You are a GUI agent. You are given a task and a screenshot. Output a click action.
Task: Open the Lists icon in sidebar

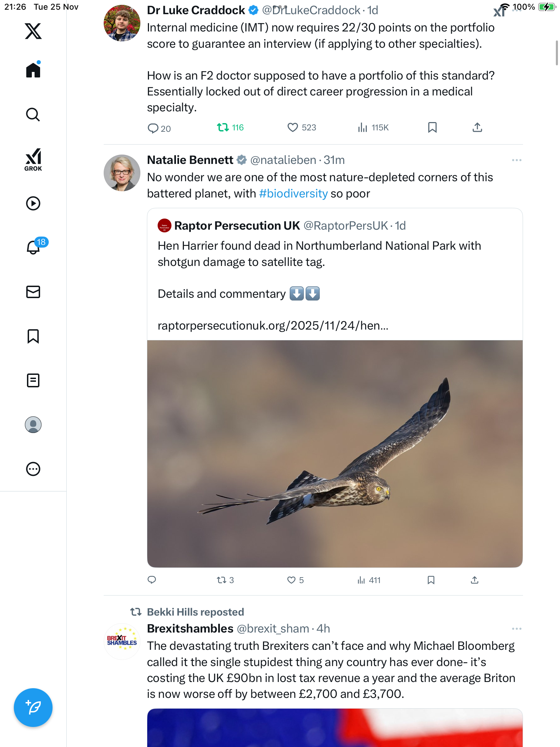pos(33,380)
